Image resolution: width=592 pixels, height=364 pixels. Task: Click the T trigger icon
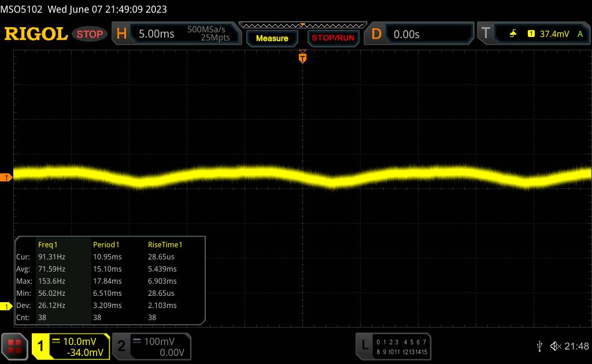click(x=486, y=34)
